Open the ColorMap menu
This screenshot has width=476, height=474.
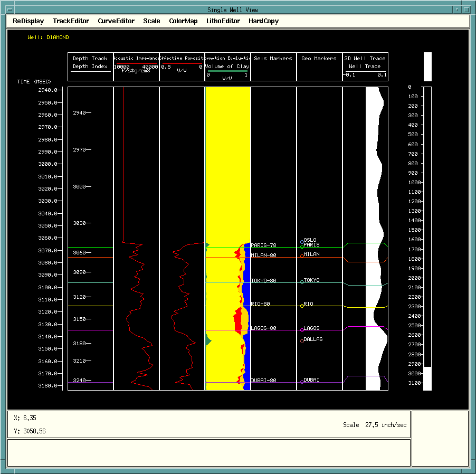[183, 21]
